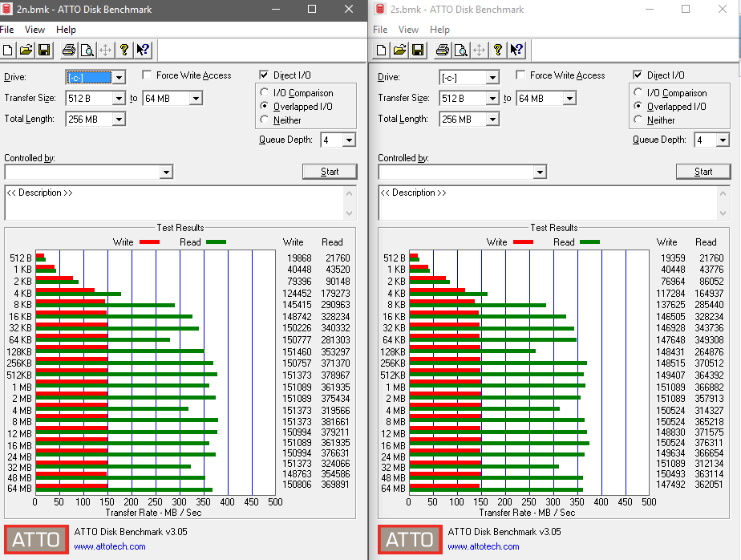The width and height of the screenshot is (741, 560).
Task: Minimize the 2s.bmk window
Action: pos(650,9)
